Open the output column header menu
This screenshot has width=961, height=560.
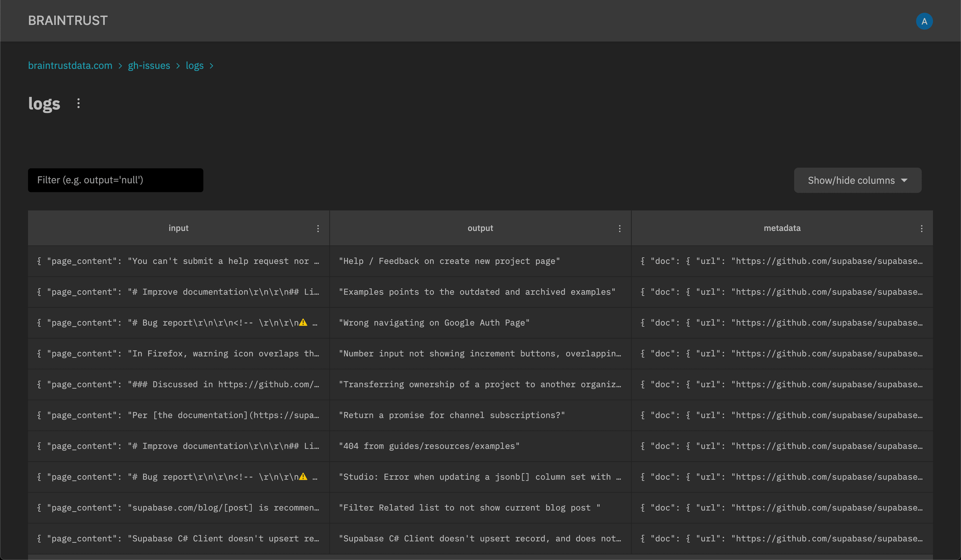619,228
